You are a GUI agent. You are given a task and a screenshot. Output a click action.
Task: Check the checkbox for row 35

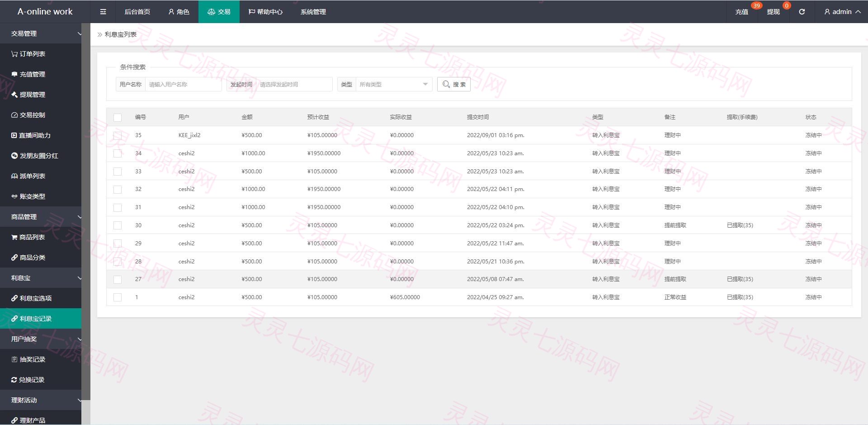pyautogui.click(x=118, y=135)
